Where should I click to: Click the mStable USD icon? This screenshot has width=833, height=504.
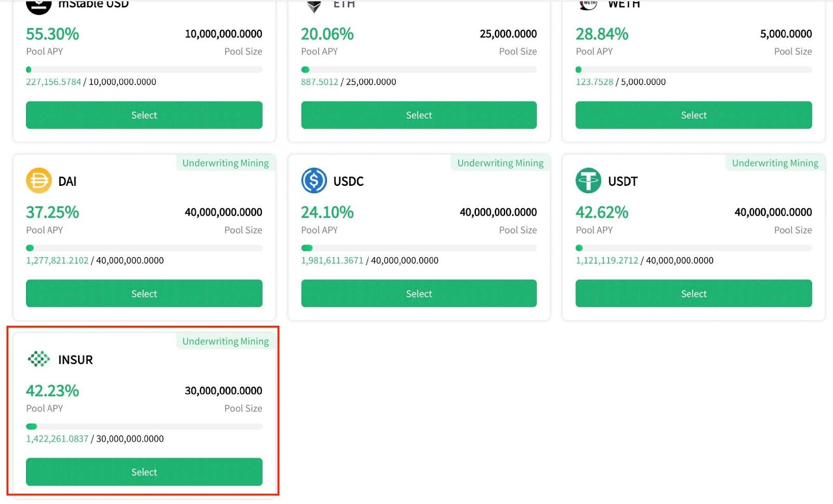[39, 6]
